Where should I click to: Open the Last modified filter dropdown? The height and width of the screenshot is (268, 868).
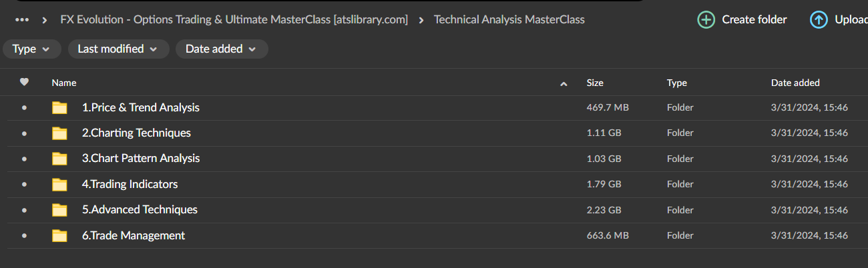point(118,49)
